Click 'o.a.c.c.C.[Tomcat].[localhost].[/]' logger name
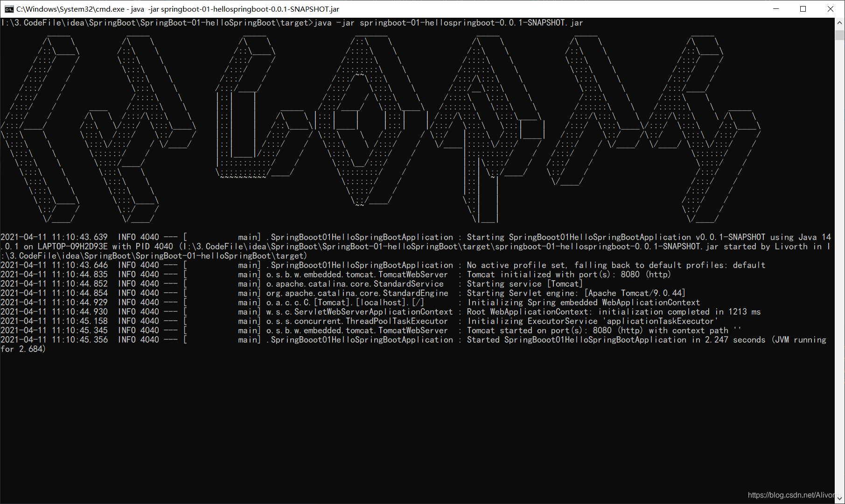 pos(345,302)
